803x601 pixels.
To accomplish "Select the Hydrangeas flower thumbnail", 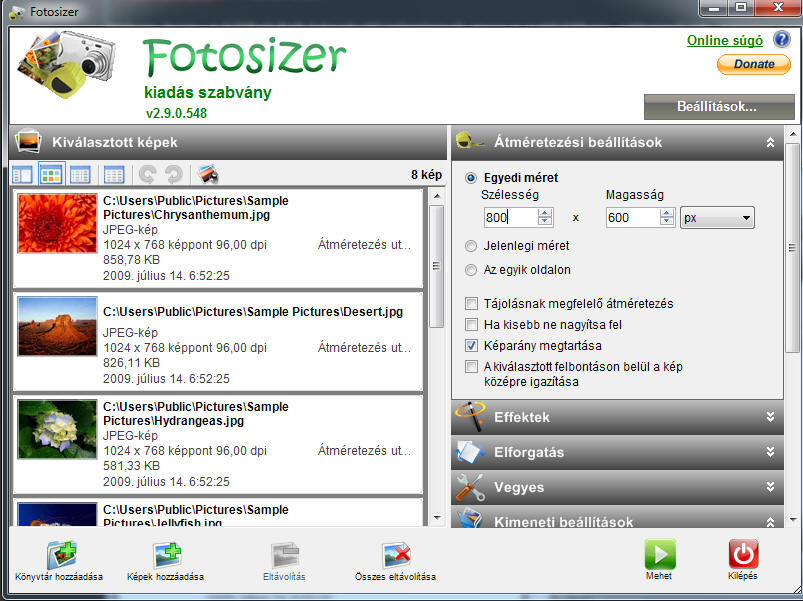I will click(x=57, y=429).
